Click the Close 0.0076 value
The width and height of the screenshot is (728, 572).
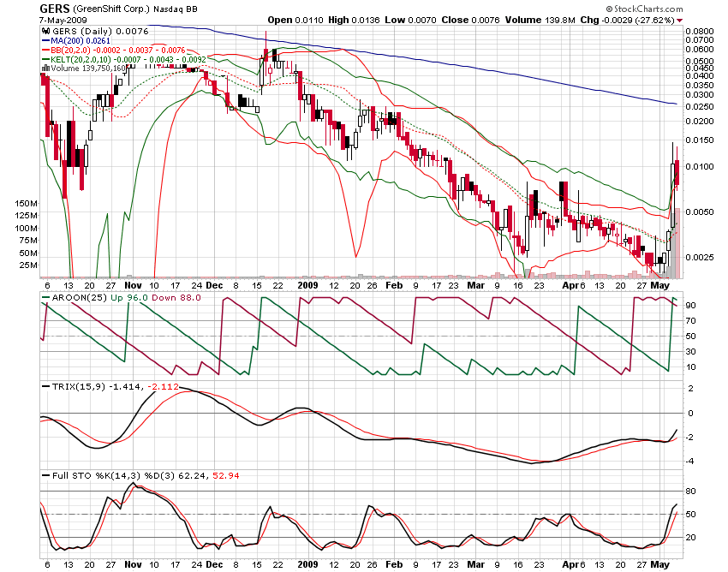[470, 20]
